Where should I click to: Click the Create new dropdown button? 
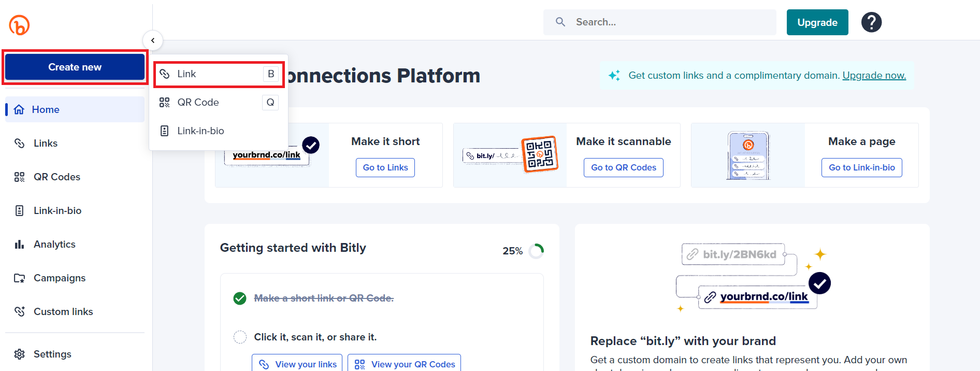(x=75, y=67)
